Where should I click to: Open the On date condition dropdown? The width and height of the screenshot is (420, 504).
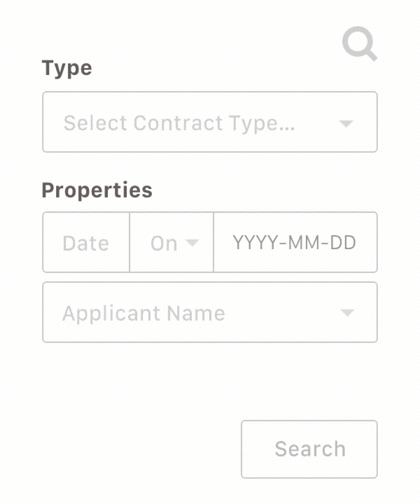pos(171,242)
